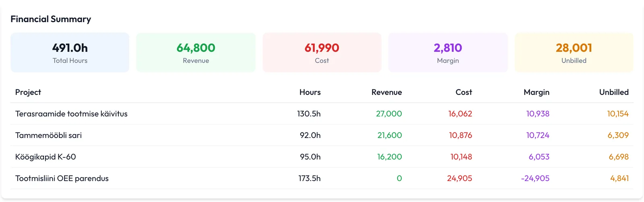The image size is (644, 202).
Task: Click the 10,724 margin value
Action: [x=538, y=135]
